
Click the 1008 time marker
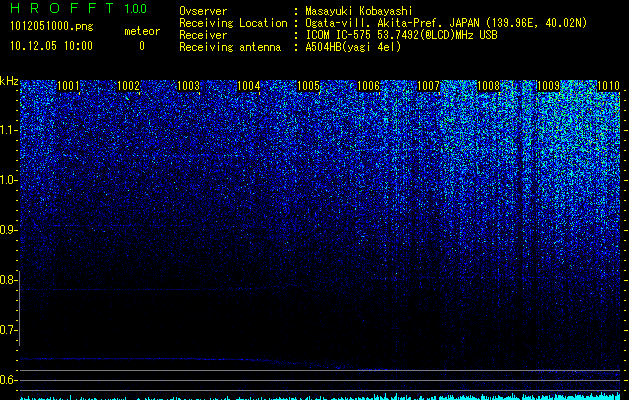[x=488, y=86]
